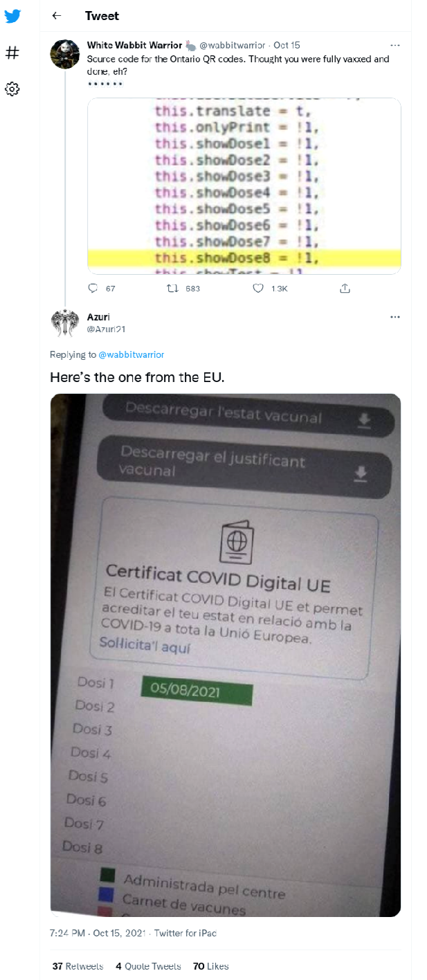Go back using the arrow icon

click(57, 16)
